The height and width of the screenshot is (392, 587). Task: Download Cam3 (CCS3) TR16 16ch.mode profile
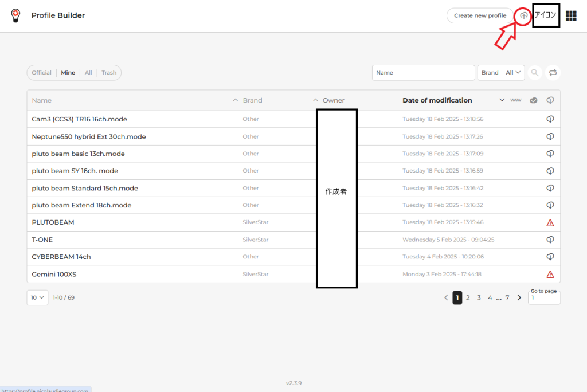pyautogui.click(x=550, y=119)
